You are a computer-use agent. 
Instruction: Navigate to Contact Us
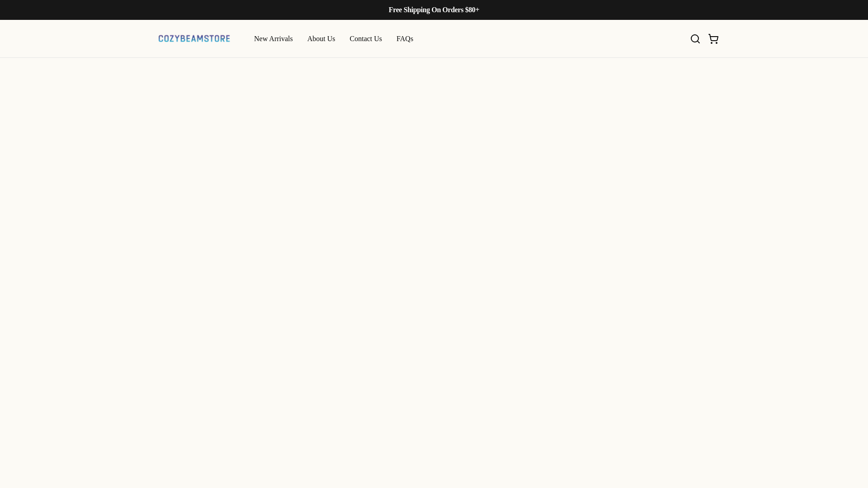[365, 39]
